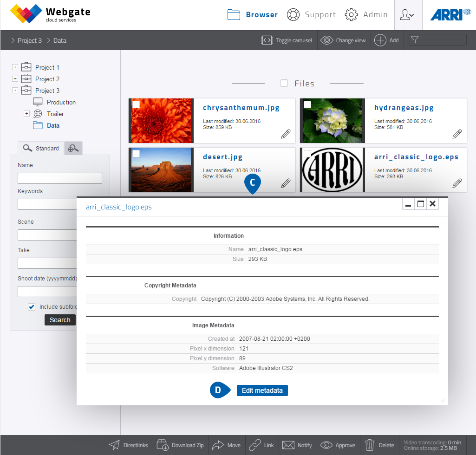The height and width of the screenshot is (455, 476).
Task: Select the Trailer film reel icon
Action: pos(38,114)
